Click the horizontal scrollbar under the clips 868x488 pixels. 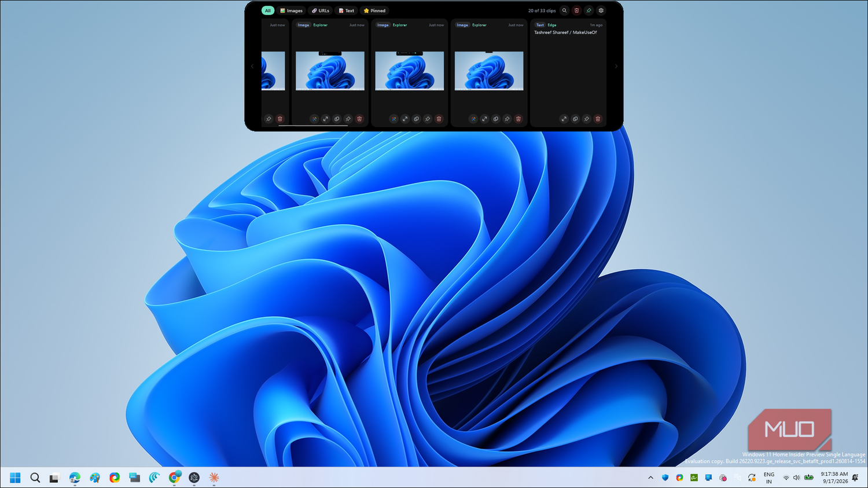click(x=313, y=126)
